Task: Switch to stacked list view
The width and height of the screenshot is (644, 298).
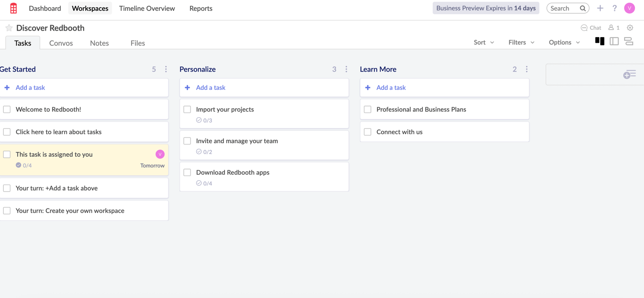Action: coord(628,41)
